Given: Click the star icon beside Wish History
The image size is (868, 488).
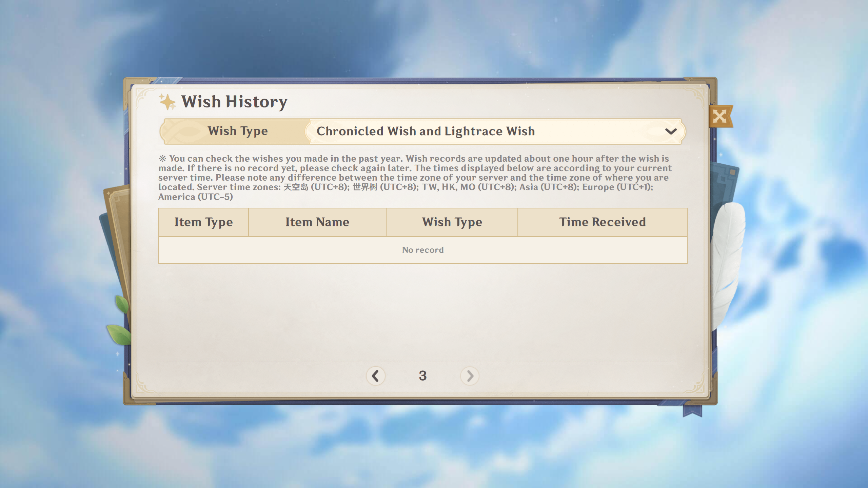Looking at the screenshot, I should [167, 102].
